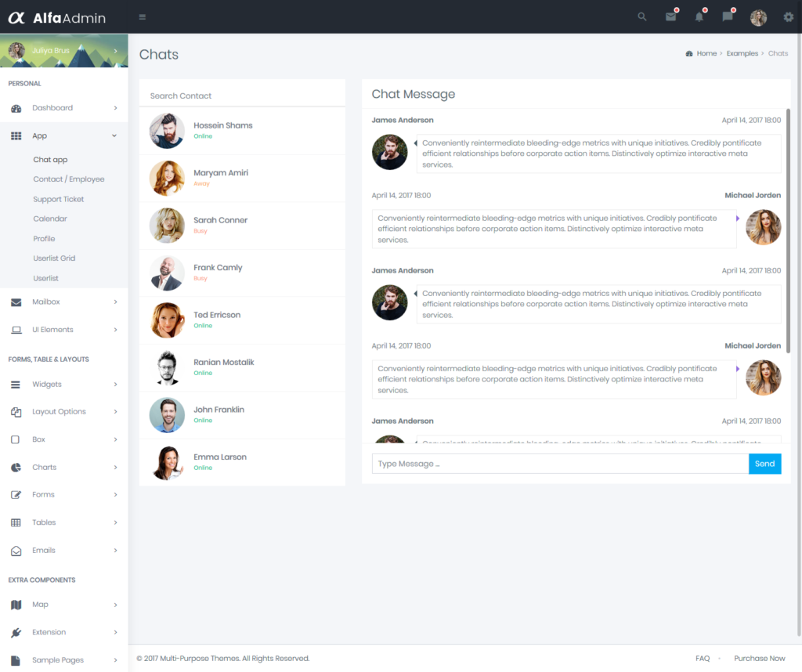Click the Send button
The width and height of the screenshot is (802, 672).
[764, 464]
